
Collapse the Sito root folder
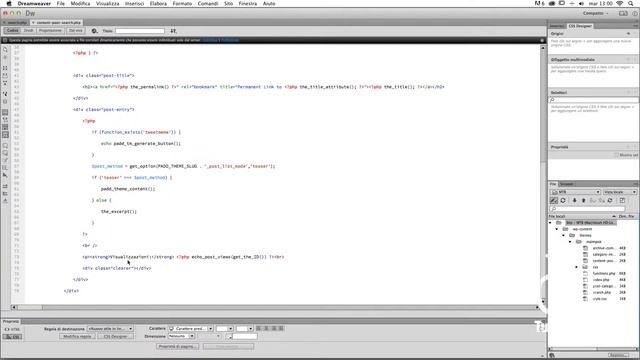coord(550,223)
